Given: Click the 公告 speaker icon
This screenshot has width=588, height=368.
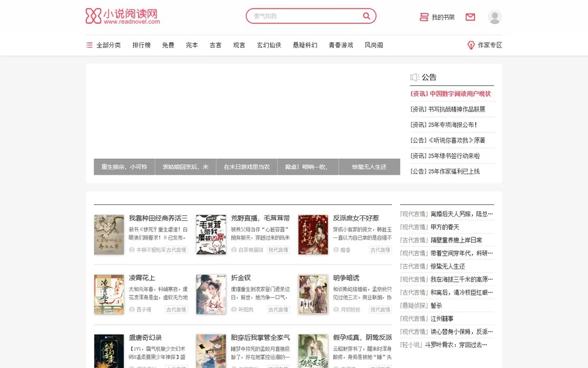Looking at the screenshot, I should coord(415,77).
